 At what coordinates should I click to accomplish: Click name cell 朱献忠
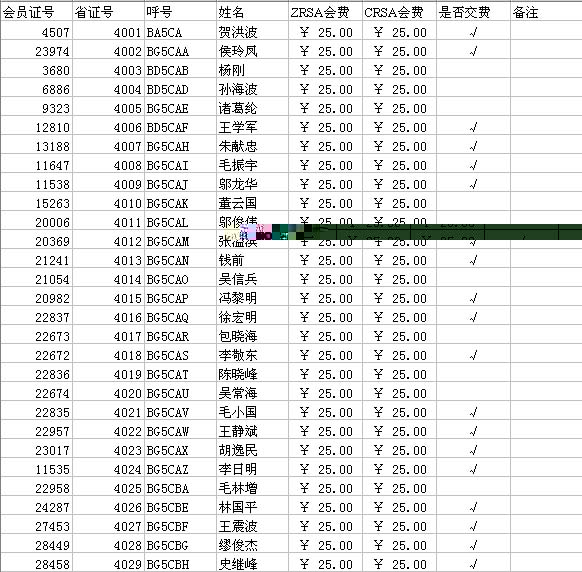tap(252, 144)
